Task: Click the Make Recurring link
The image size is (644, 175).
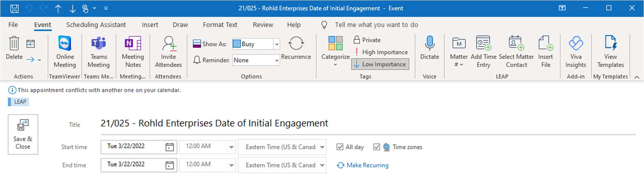Action: point(367,165)
